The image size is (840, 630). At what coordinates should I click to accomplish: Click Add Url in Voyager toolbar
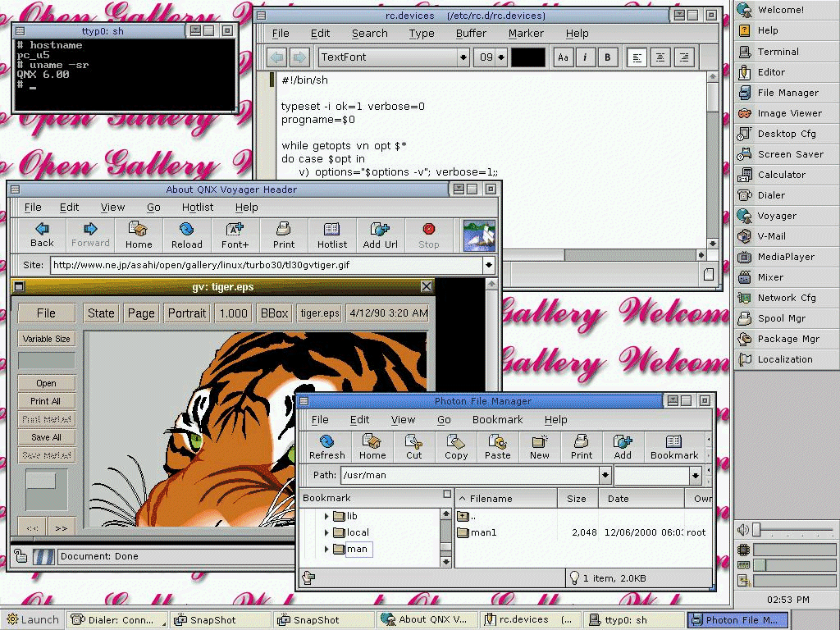(380, 235)
